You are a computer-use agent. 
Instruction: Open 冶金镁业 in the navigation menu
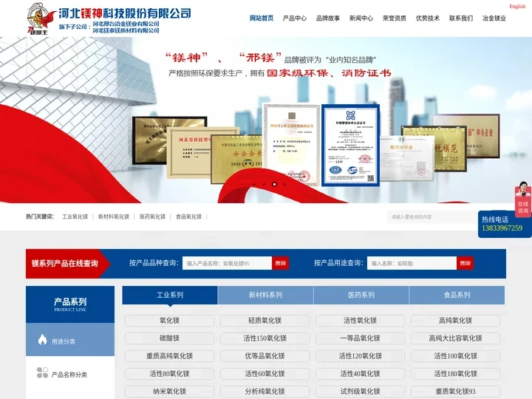[x=494, y=18]
